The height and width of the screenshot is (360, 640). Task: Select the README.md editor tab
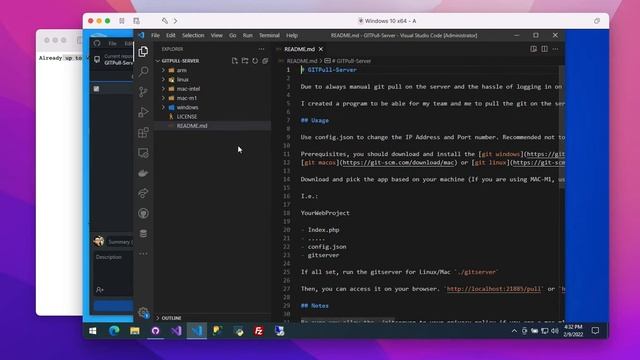pyautogui.click(x=300, y=49)
